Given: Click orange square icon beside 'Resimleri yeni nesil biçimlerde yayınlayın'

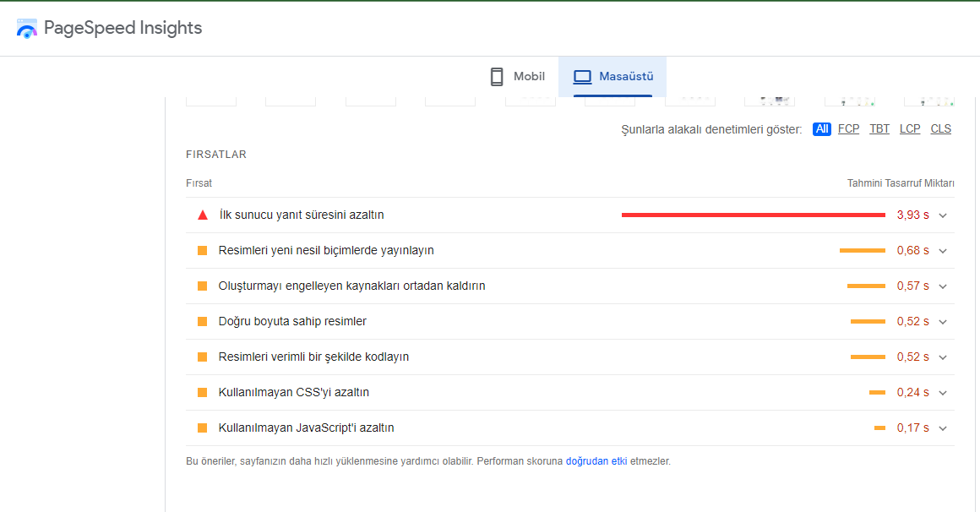Looking at the screenshot, I should click(x=203, y=251).
